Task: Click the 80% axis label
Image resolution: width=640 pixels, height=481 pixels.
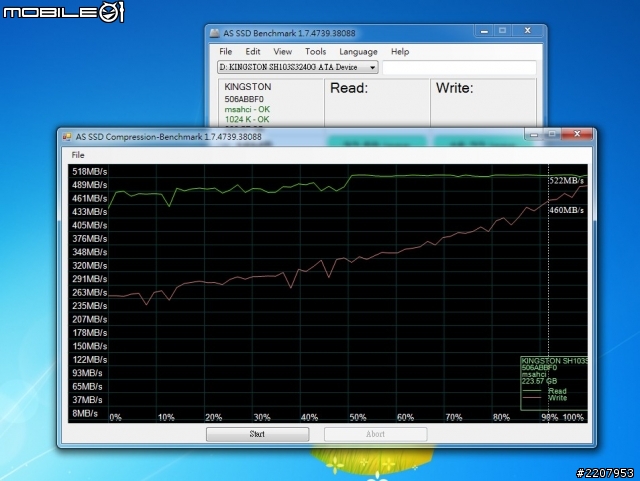Action: click(x=501, y=417)
